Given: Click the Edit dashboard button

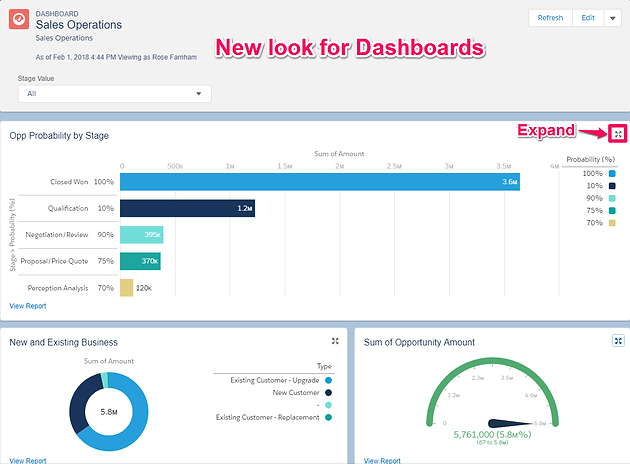Looking at the screenshot, I should tap(588, 18).
